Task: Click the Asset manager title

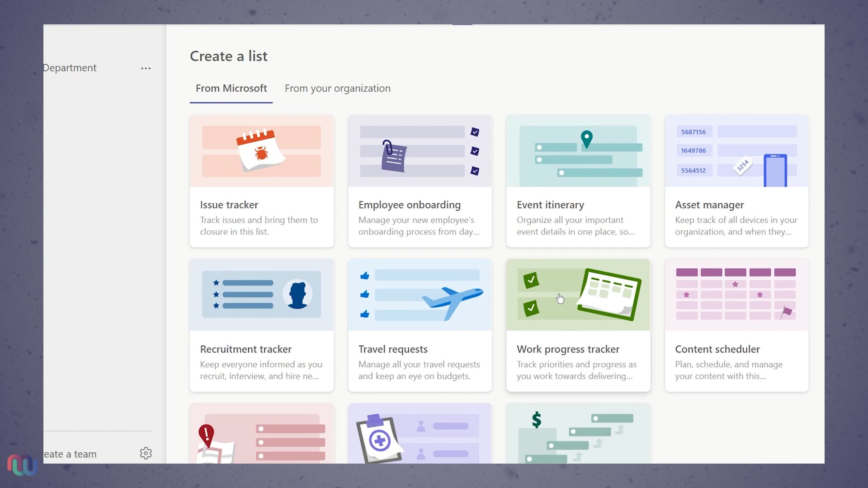Action: [x=709, y=205]
